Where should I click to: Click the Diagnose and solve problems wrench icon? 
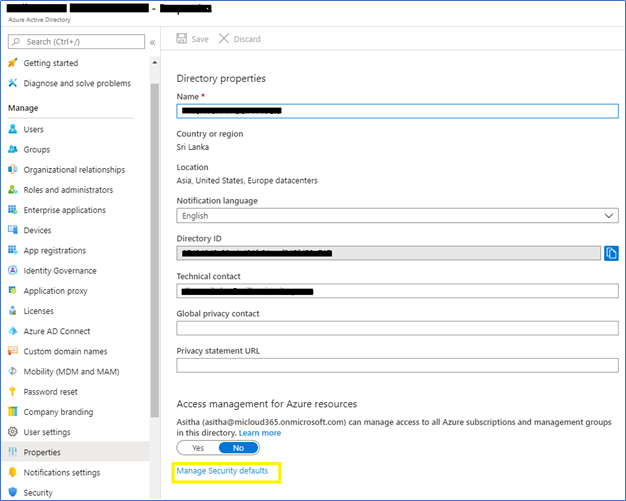click(13, 83)
